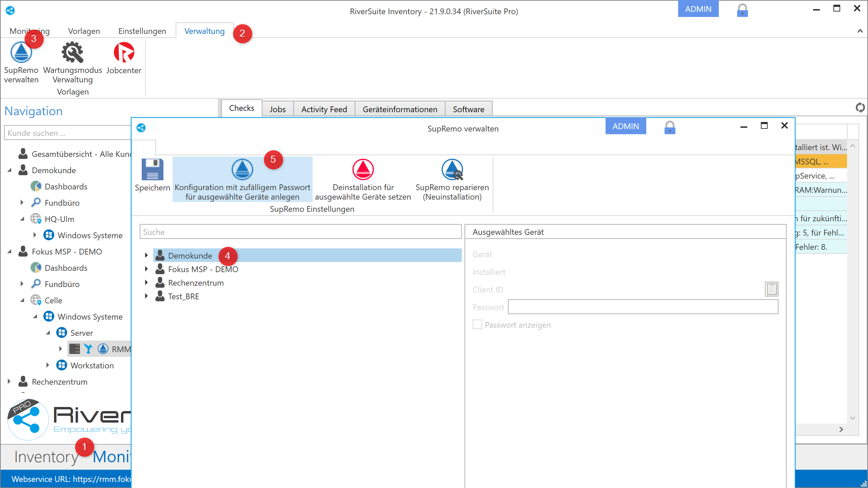Open the Einstellungen ribbon tab

click(x=142, y=31)
